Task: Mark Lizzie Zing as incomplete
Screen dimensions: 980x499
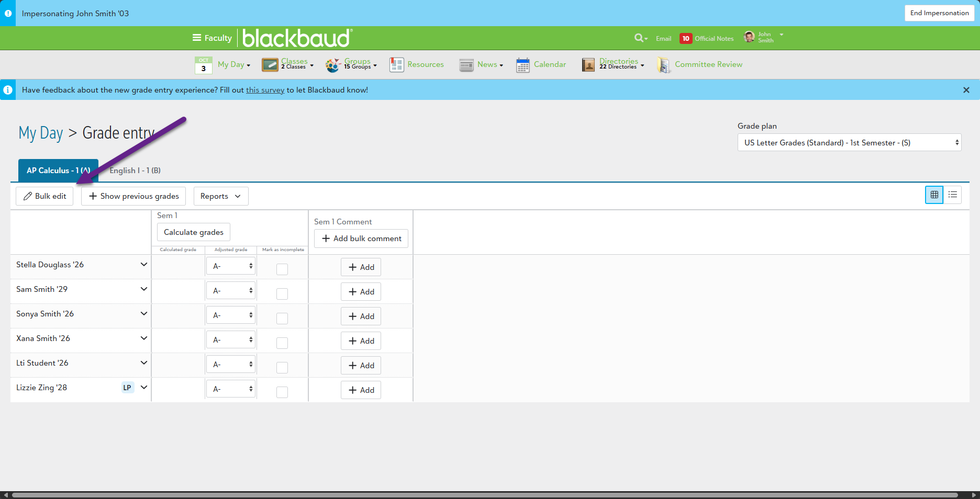Action: (282, 392)
